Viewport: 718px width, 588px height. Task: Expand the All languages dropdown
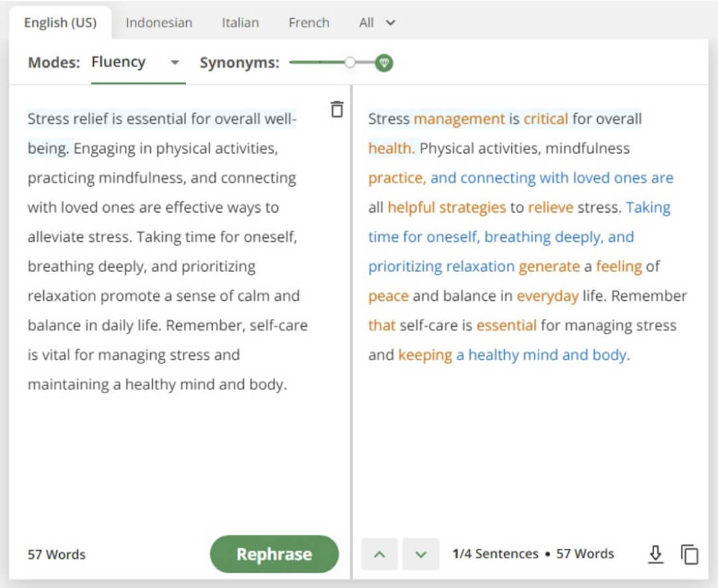[377, 23]
